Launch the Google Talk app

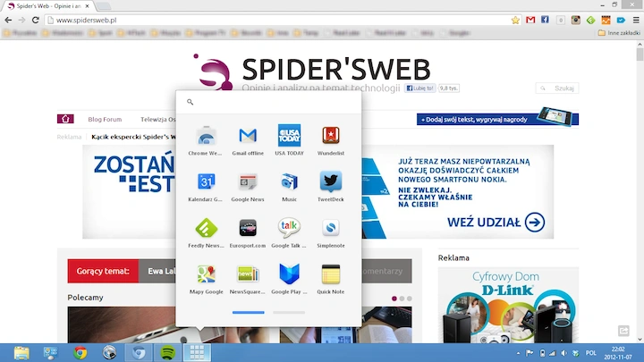pos(289,233)
